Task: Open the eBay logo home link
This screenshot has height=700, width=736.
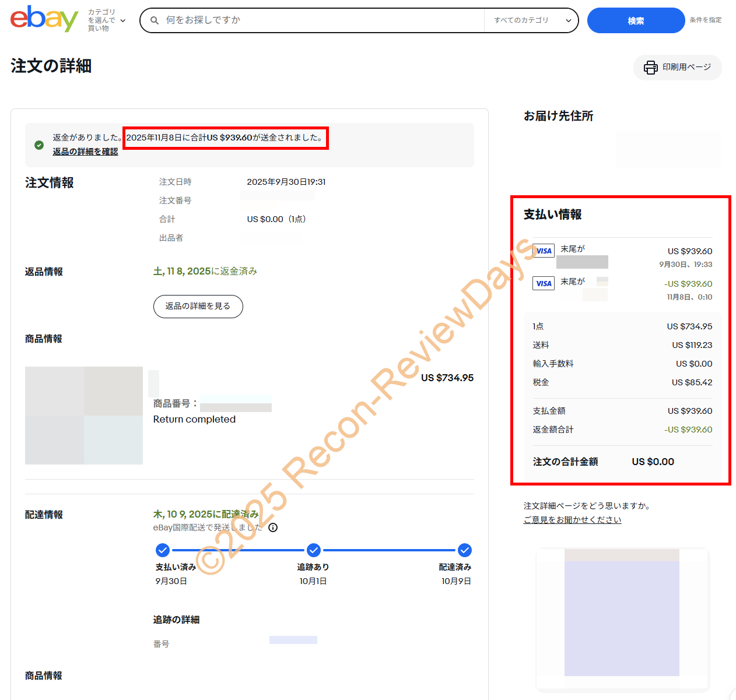Action: 44,19
